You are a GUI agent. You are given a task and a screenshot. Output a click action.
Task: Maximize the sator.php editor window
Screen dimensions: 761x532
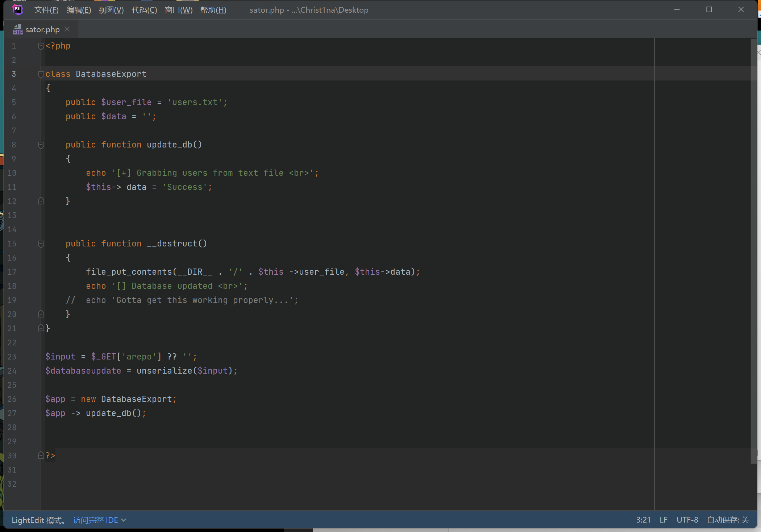709,10
